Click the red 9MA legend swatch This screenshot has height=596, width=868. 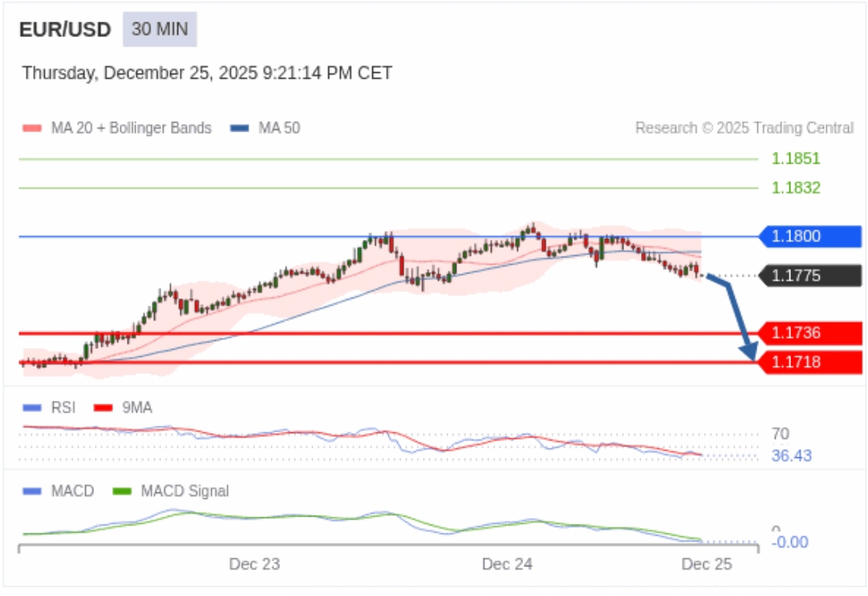coord(103,407)
